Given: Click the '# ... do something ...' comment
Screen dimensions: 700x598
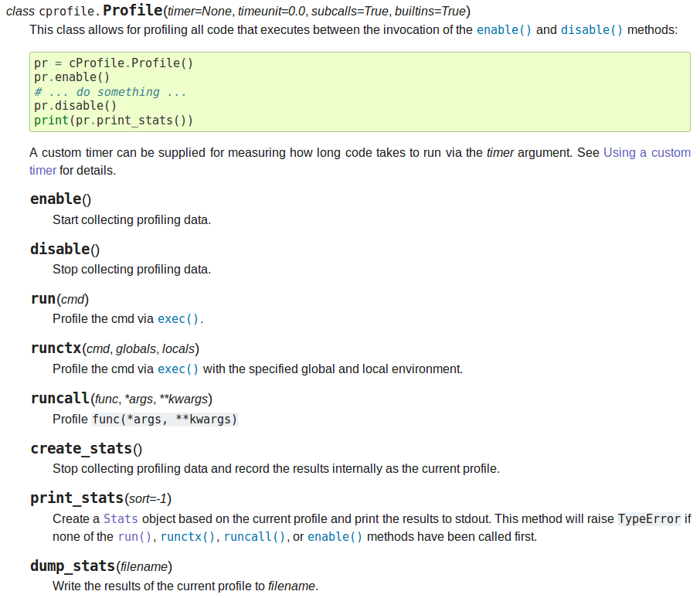Looking at the screenshot, I should (110, 92).
